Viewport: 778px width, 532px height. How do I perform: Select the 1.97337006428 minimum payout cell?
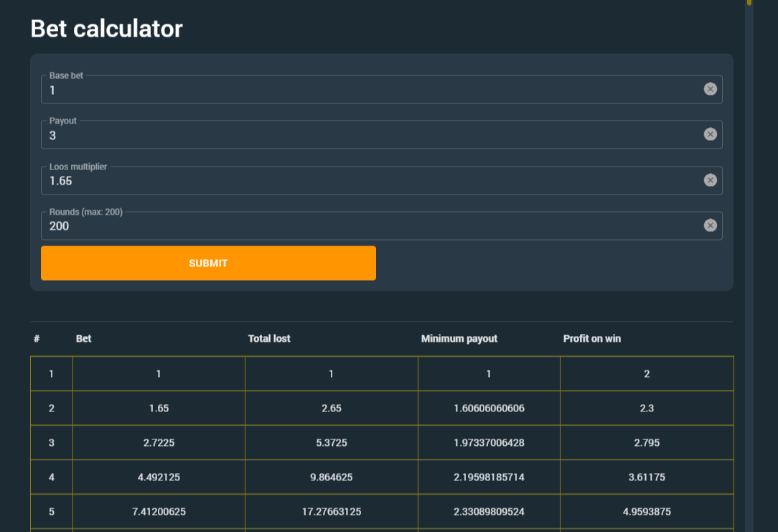pyautogui.click(x=489, y=443)
